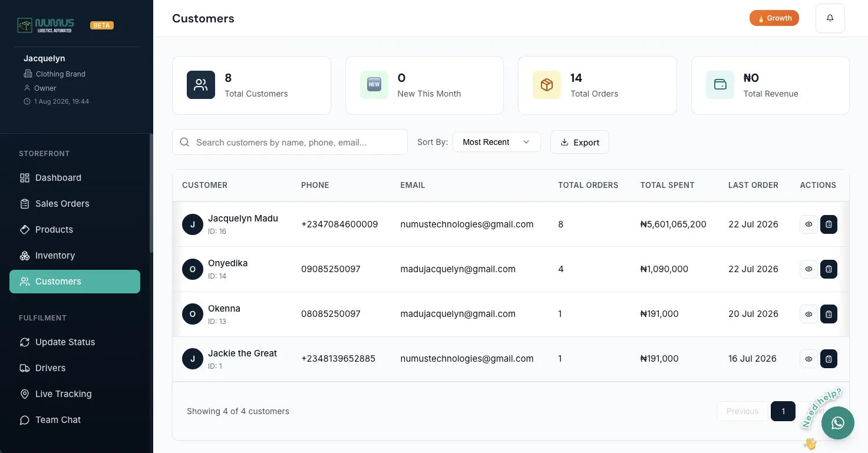The width and height of the screenshot is (868, 453).
Task: Click the Total Revenue wallet icon
Action: (x=720, y=85)
